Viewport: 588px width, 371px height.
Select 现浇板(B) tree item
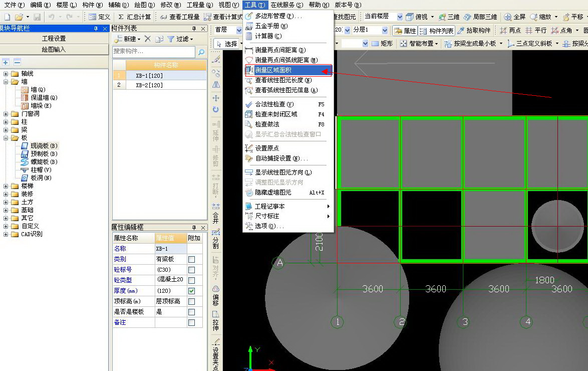[40, 146]
